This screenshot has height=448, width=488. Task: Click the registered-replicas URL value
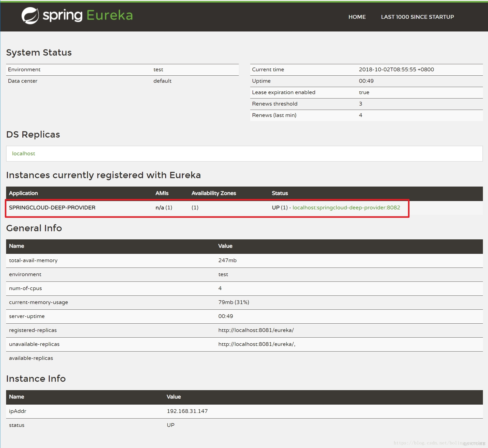pos(256,330)
